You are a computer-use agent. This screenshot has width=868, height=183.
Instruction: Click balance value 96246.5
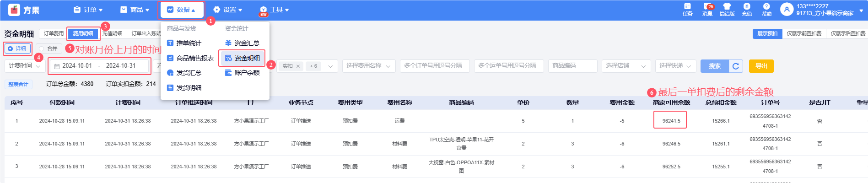pos(671,144)
